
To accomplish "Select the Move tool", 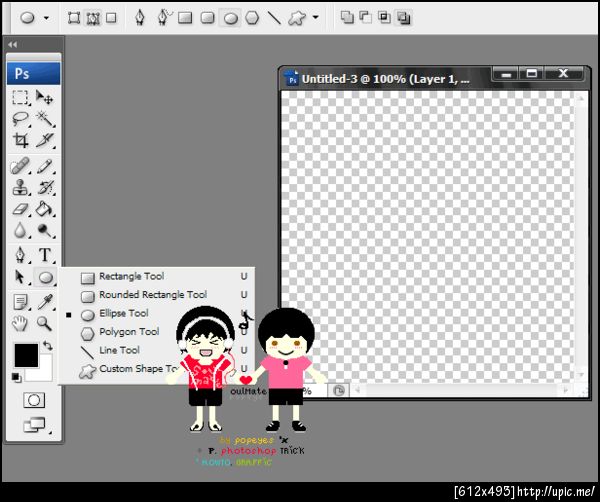I will (44, 97).
